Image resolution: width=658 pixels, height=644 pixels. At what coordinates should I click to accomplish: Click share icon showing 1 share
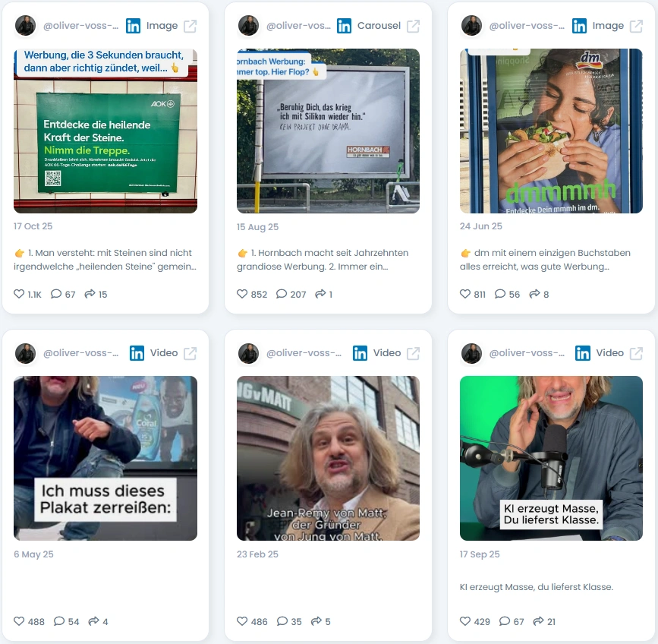point(320,294)
